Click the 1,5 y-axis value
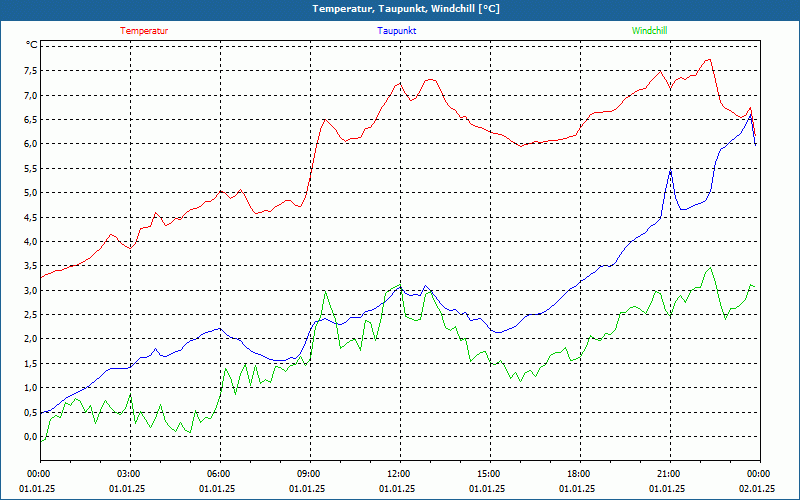This screenshot has width=800, height=500. coord(32,364)
